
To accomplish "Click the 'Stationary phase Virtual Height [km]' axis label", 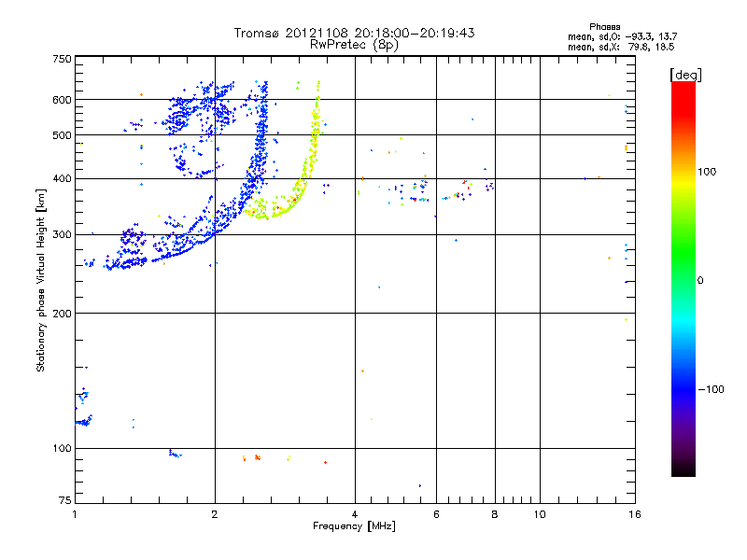I will pos(41,280).
